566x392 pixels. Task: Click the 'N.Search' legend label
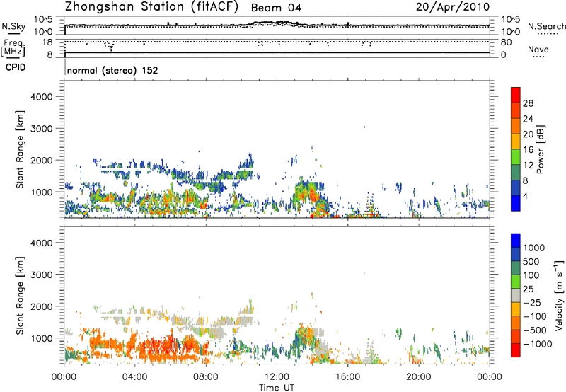[x=546, y=26]
